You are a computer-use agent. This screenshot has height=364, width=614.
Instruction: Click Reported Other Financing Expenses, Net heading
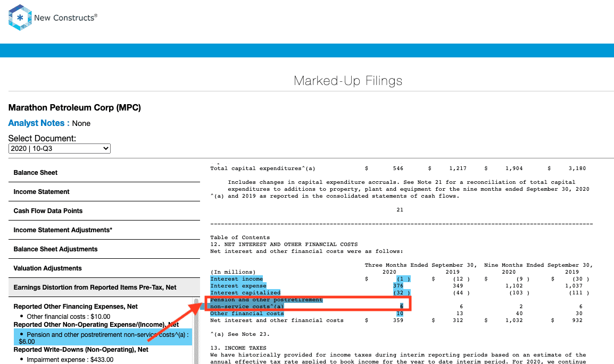point(76,307)
